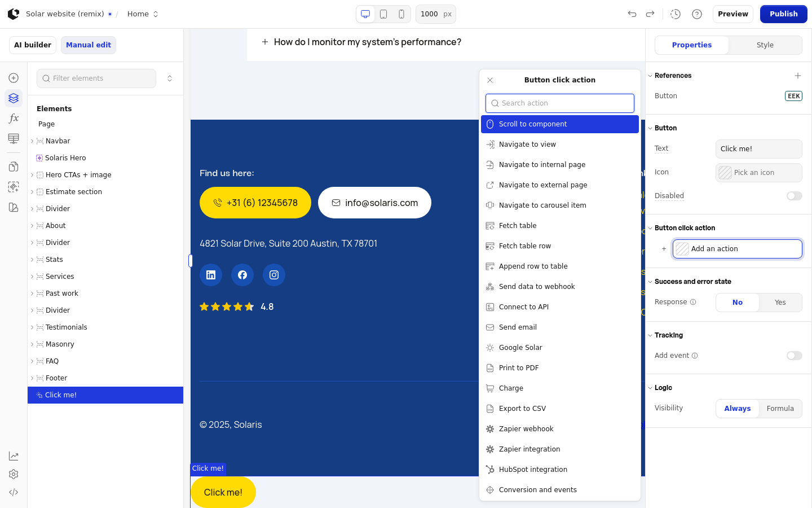Screen dimensions: 812x508
Task: Click the info@solaris.com email button
Action: [x=374, y=203]
